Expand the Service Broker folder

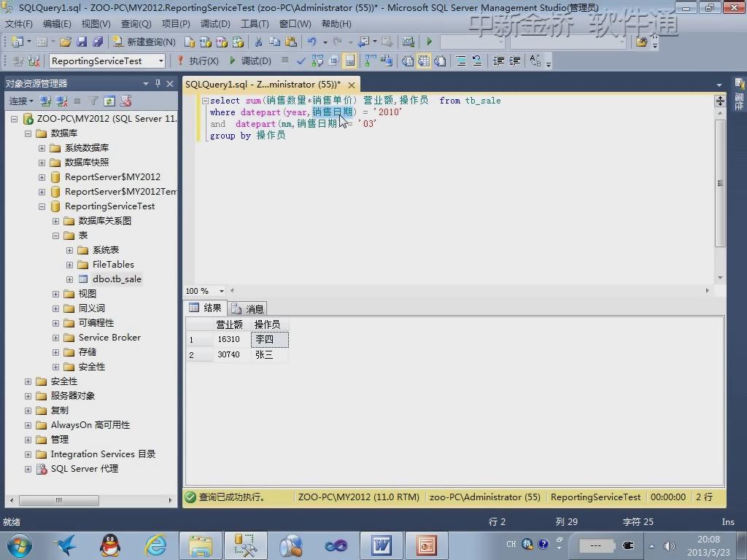(x=55, y=338)
